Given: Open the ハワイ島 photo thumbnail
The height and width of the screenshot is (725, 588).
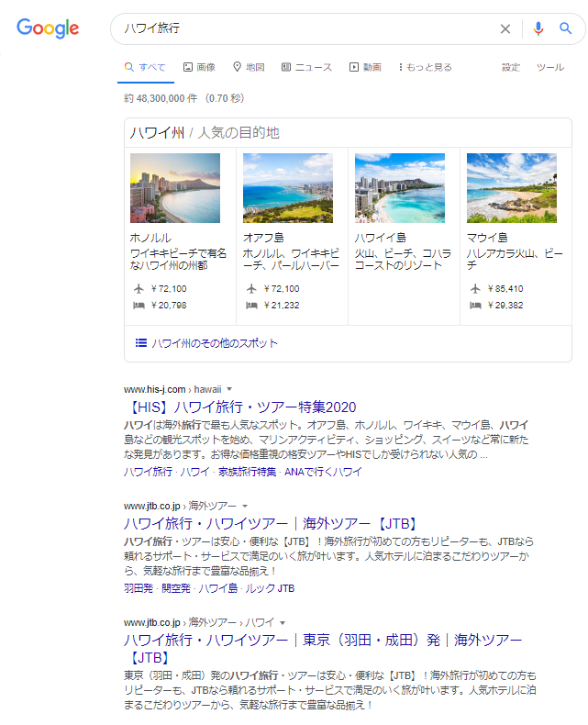Looking at the screenshot, I should tap(400, 188).
